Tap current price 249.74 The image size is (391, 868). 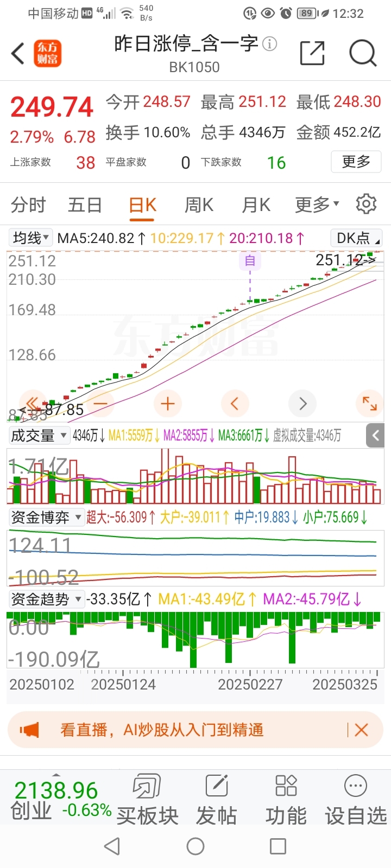click(52, 107)
